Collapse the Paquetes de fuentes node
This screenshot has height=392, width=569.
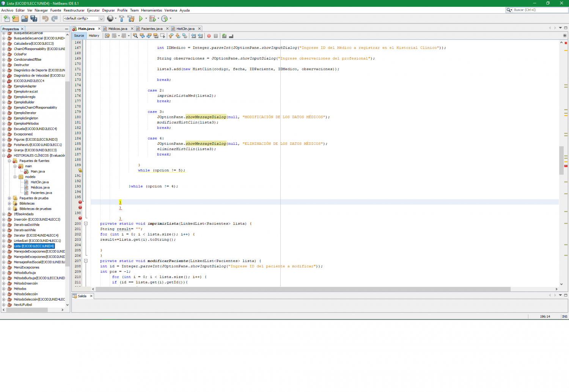tap(9, 161)
